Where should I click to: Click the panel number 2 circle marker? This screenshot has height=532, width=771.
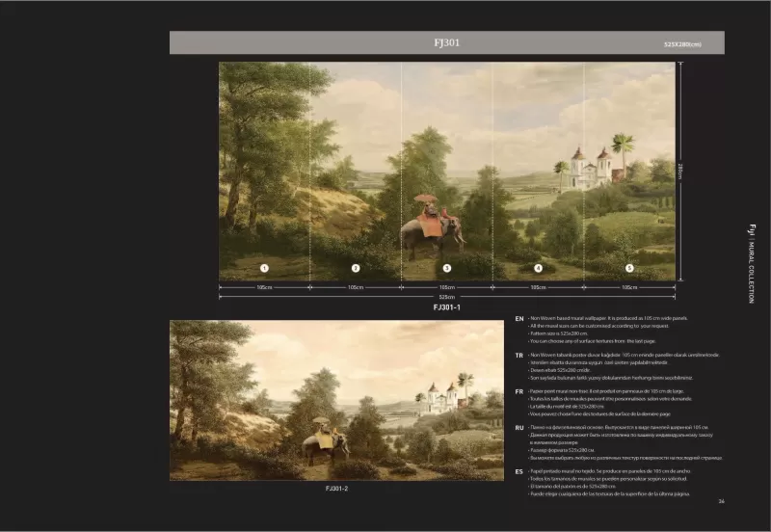(x=356, y=268)
